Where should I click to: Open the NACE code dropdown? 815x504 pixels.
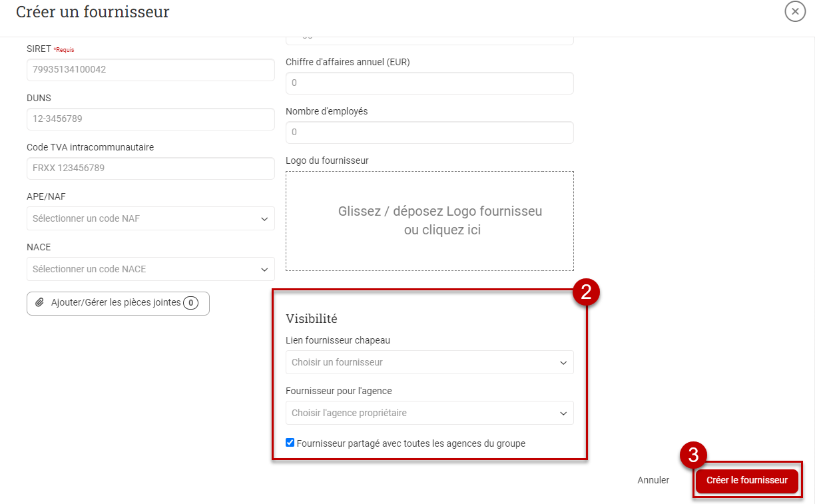click(x=150, y=269)
